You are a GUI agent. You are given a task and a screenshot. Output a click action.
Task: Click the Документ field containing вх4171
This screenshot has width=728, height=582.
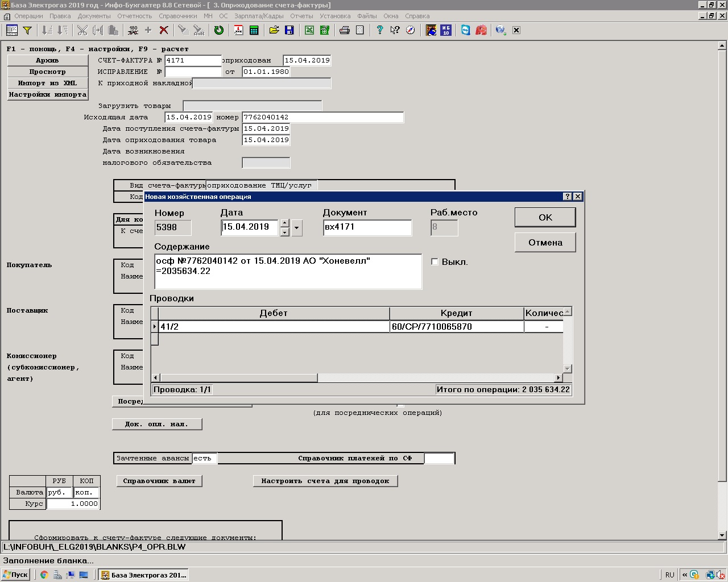[367, 227]
